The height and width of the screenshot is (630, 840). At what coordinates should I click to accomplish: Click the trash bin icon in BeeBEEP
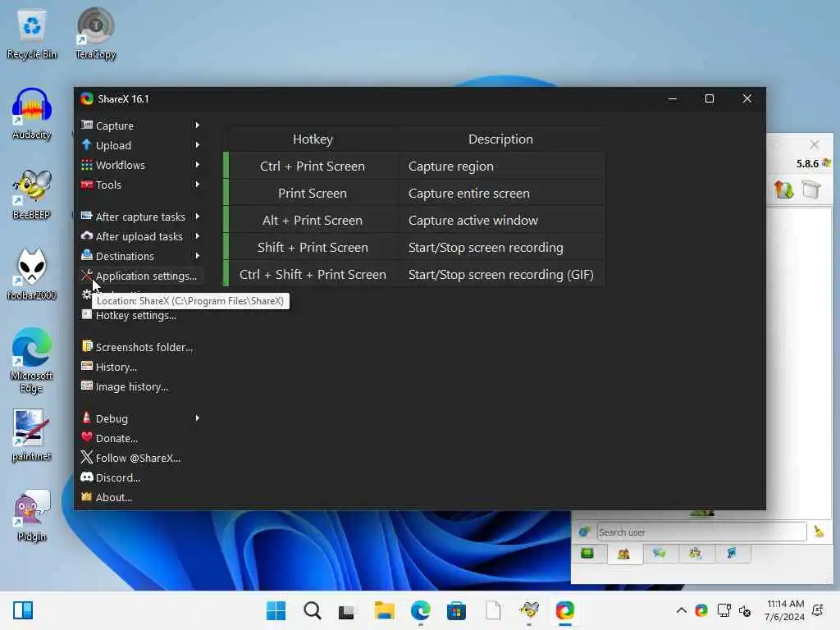(811, 189)
